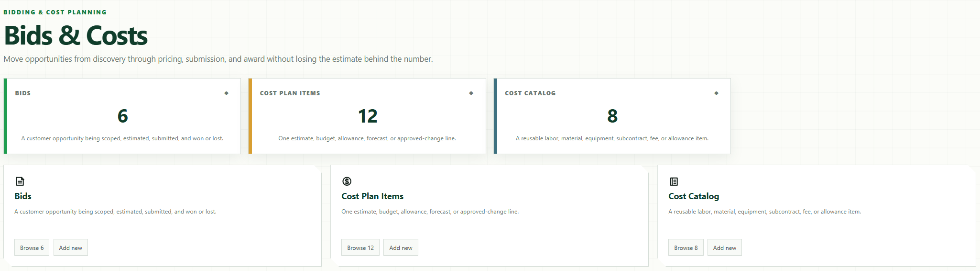Click the Bids & Costs page title
980x271 pixels.
tap(76, 35)
